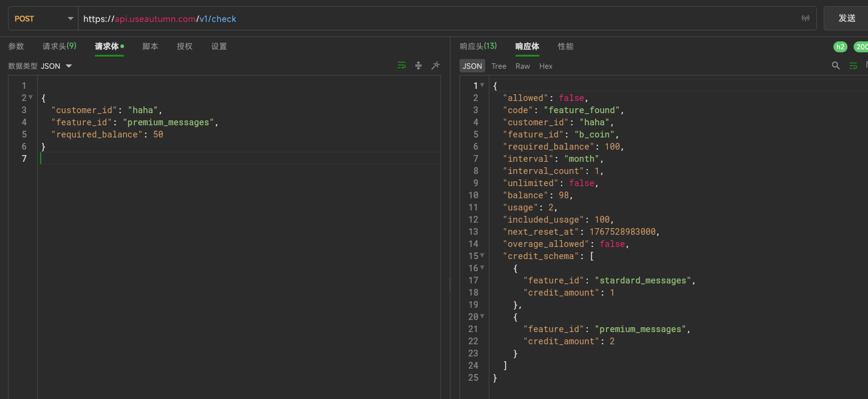Screen dimensions: 868x399
Task: Click the collapse-all icon in request editor
Action: coord(418,66)
